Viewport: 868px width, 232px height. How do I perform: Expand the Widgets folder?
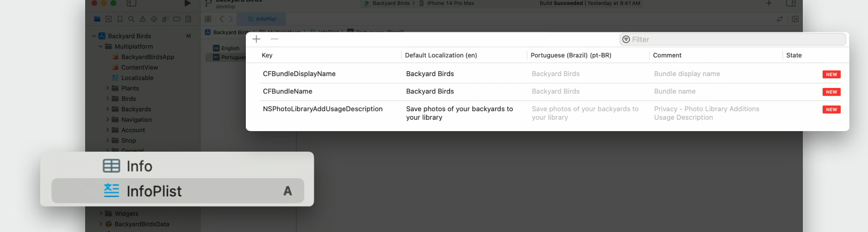(x=101, y=214)
